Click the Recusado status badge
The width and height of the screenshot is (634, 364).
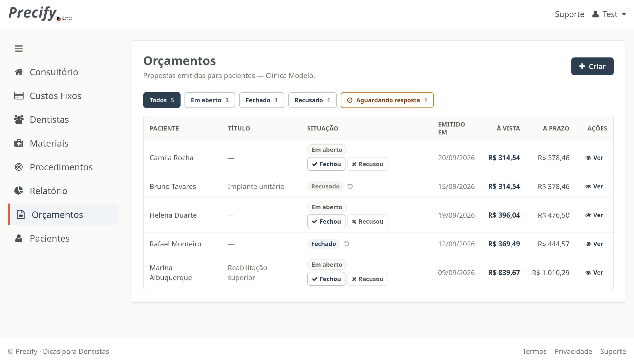point(325,186)
